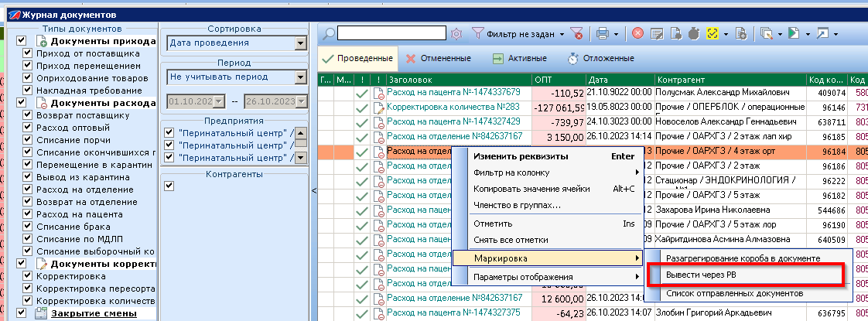Click Закрытие смены calendar icon

pos(41,314)
